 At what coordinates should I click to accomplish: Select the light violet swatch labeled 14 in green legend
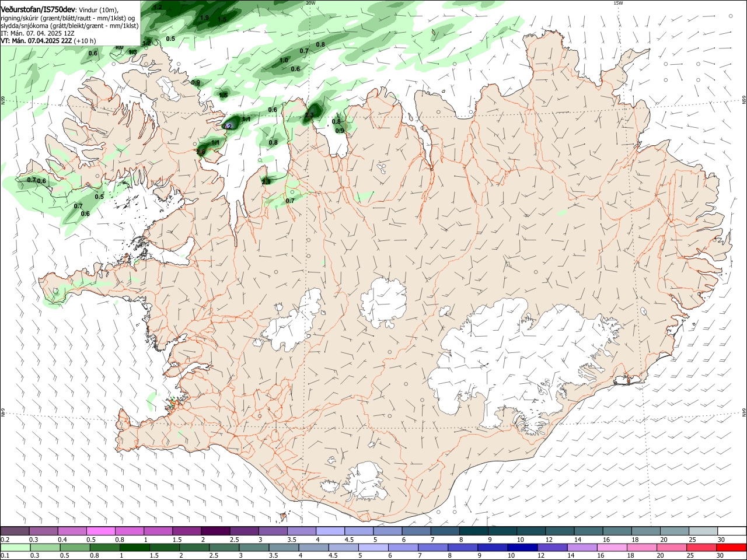click(581, 547)
